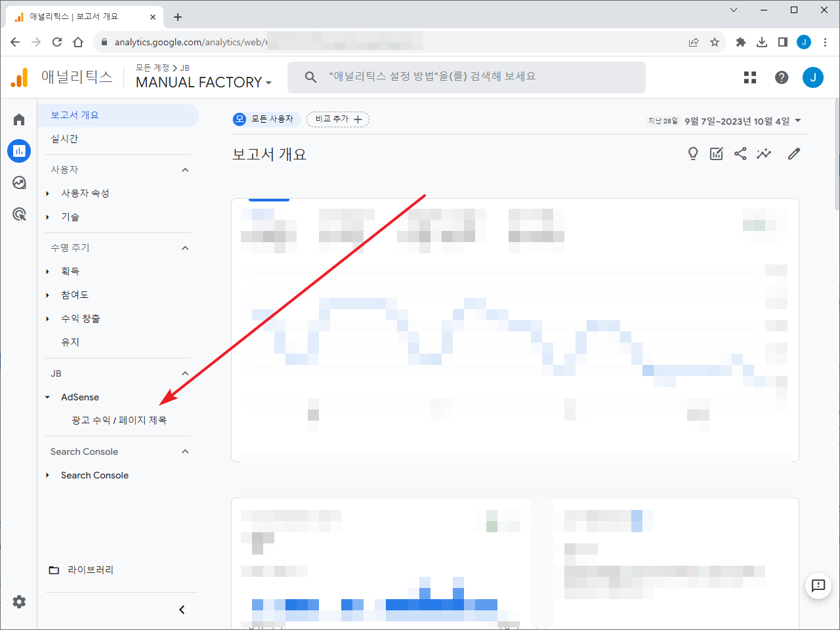Select the Reports icon in left rail
This screenshot has height=630, width=840.
pyautogui.click(x=19, y=151)
